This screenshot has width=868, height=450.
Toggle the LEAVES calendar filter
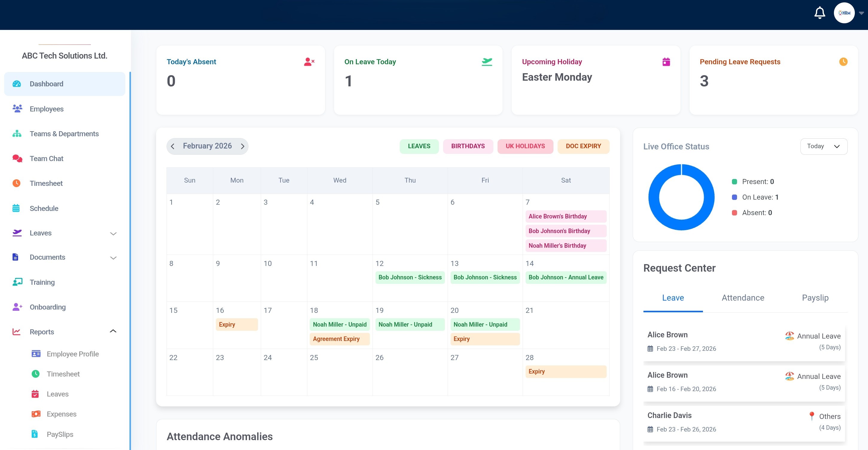[419, 146]
